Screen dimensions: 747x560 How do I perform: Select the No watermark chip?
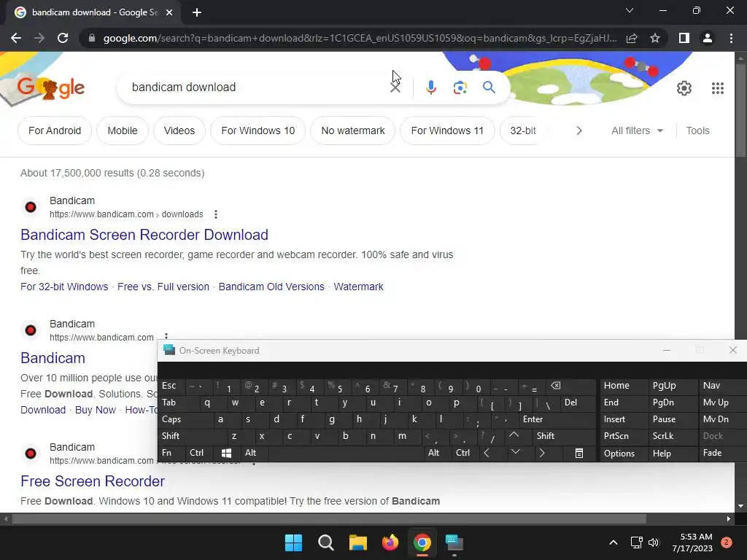(x=352, y=131)
